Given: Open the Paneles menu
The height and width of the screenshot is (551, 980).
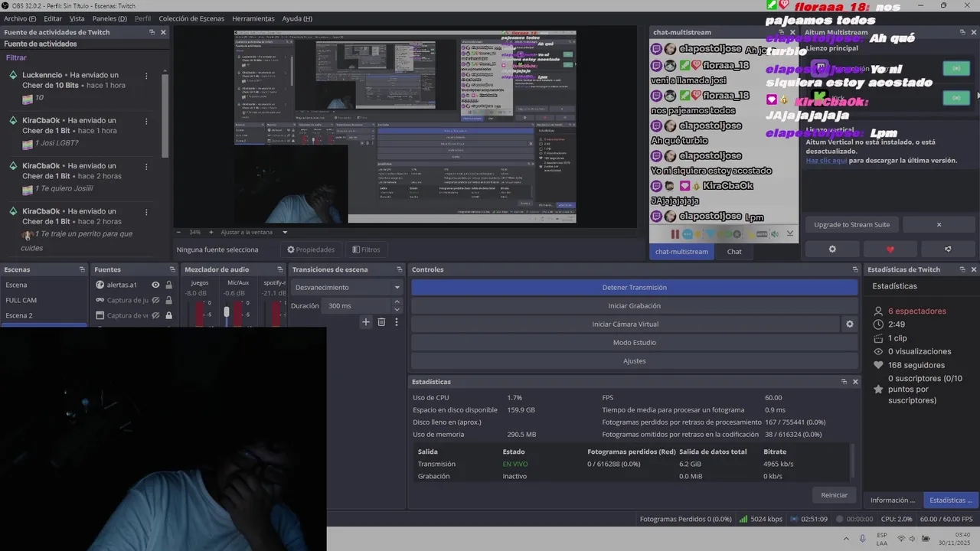Looking at the screenshot, I should point(109,18).
